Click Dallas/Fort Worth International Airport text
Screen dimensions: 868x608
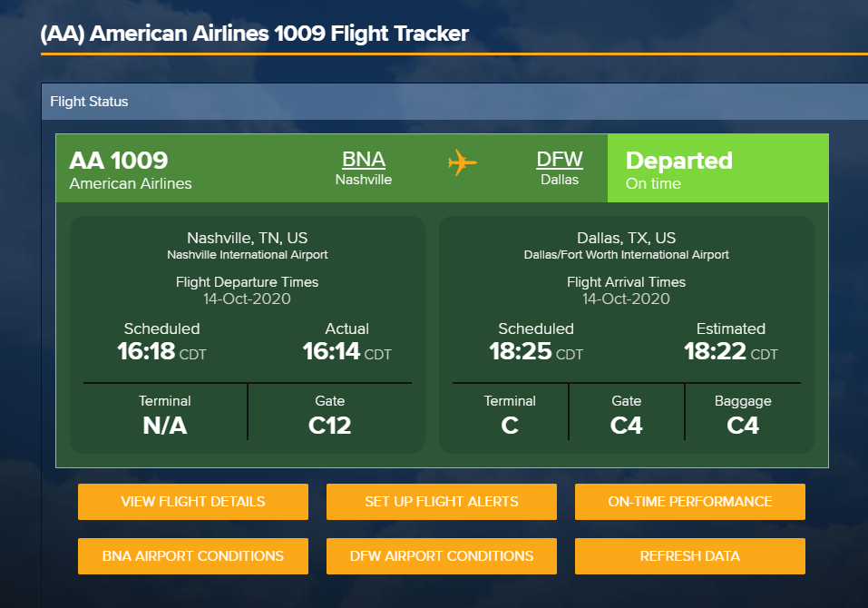(626, 255)
